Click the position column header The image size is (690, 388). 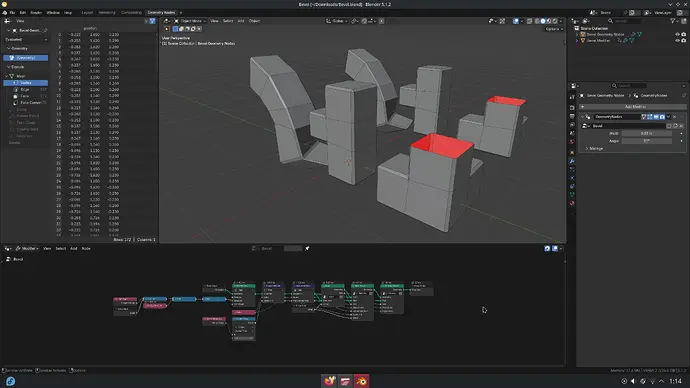90,28
